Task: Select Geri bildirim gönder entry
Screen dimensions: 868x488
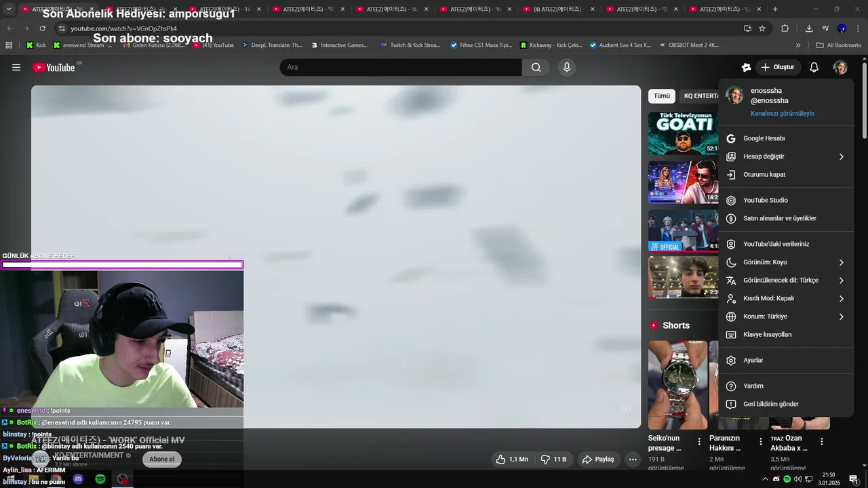Action: click(x=785, y=404)
